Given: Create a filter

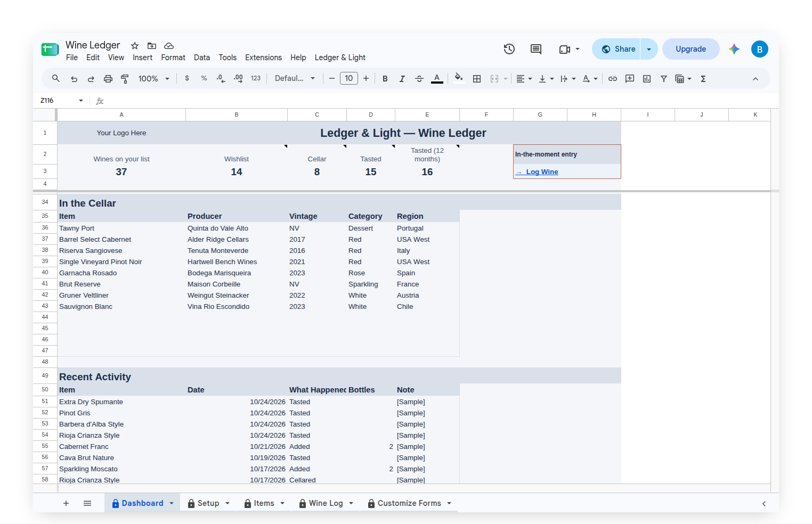Looking at the screenshot, I should [664, 79].
